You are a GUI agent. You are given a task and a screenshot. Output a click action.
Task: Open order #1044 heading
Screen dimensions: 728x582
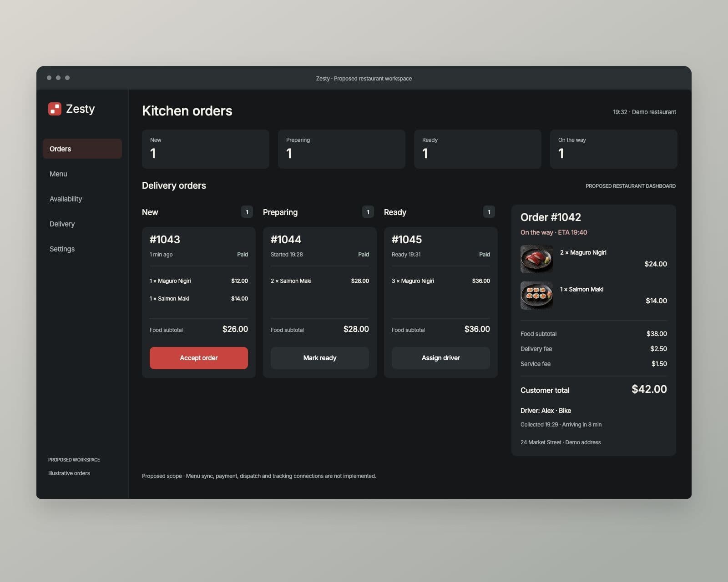click(x=286, y=239)
